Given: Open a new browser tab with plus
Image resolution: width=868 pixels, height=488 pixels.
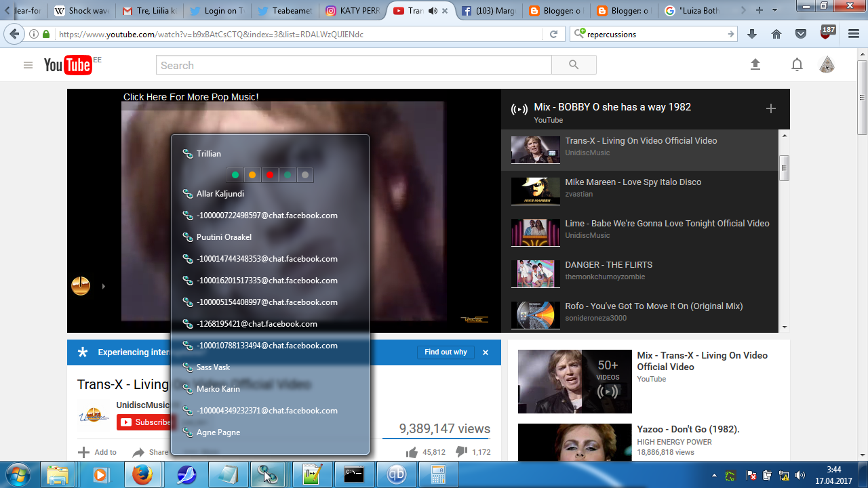Looking at the screenshot, I should coord(759,10).
